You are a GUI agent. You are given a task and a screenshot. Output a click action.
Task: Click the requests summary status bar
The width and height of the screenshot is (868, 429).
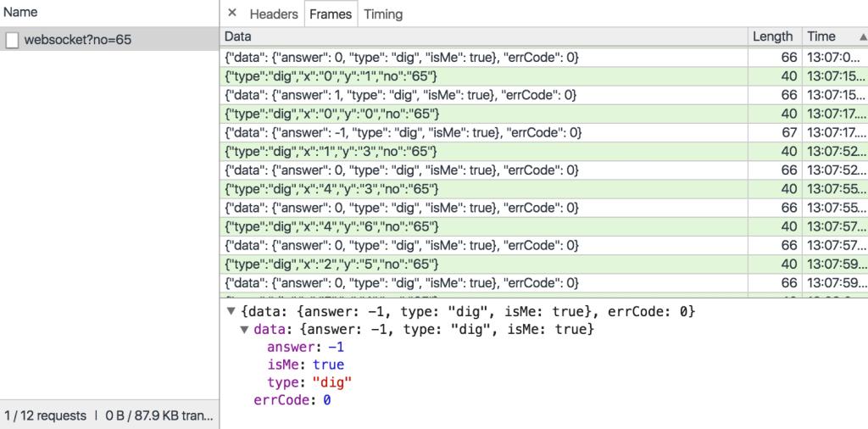(x=108, y=415)
